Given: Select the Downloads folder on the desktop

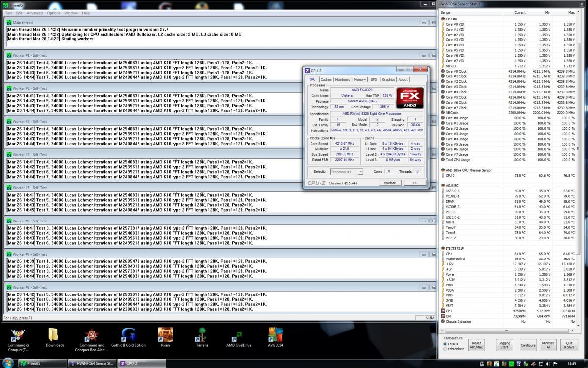Looking at the screenshot, I should 55,337.
